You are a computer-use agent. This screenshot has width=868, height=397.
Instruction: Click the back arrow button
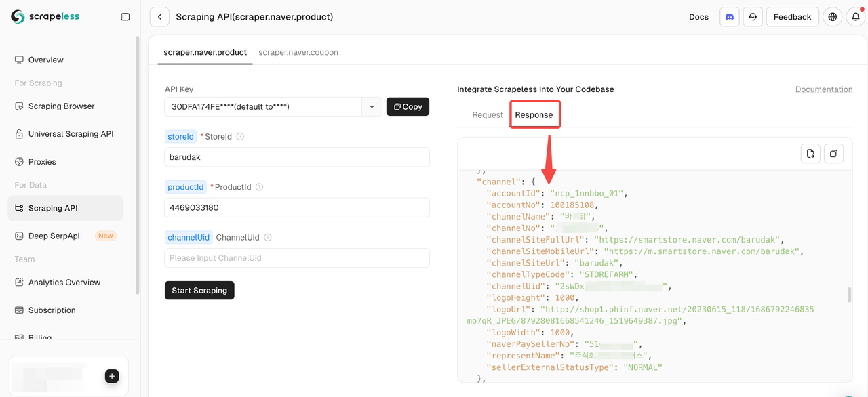coord(159,17)
